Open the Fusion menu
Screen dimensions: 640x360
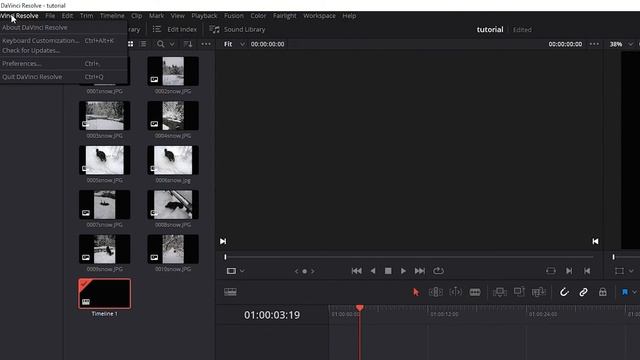pyautogui.click(x=233, y=16)
